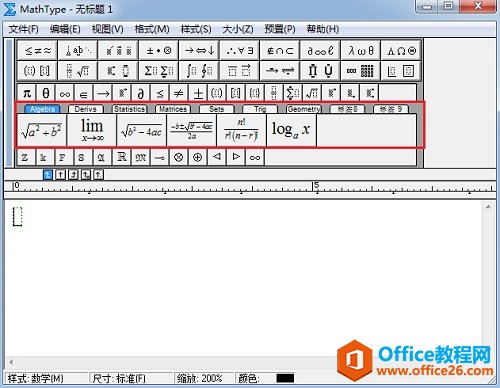
Task: Open the 格式(M) menu
Action: pos(152,29)
